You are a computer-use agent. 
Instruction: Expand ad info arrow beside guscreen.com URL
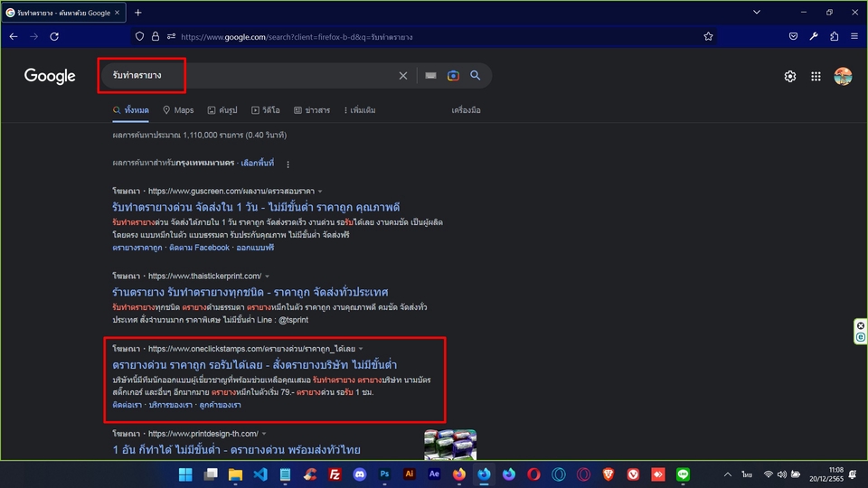tap(320, 192)
